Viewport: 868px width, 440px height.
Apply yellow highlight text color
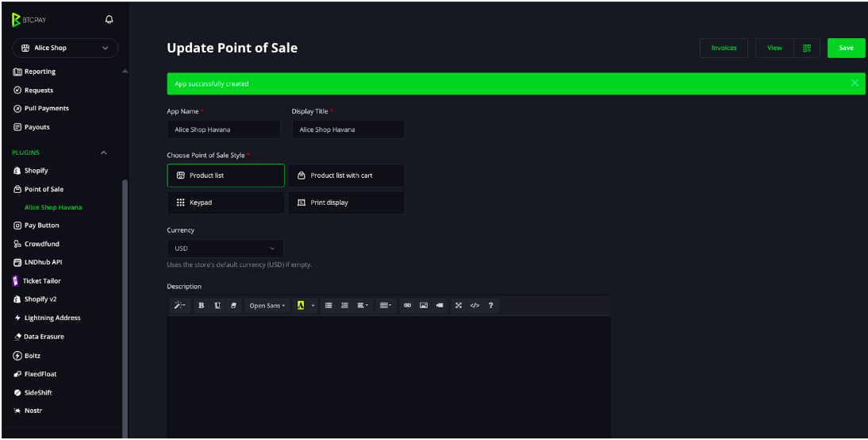301,305
